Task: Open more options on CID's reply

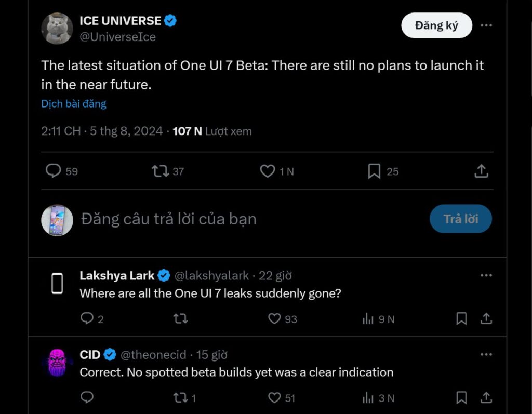Action: point(486,355)
